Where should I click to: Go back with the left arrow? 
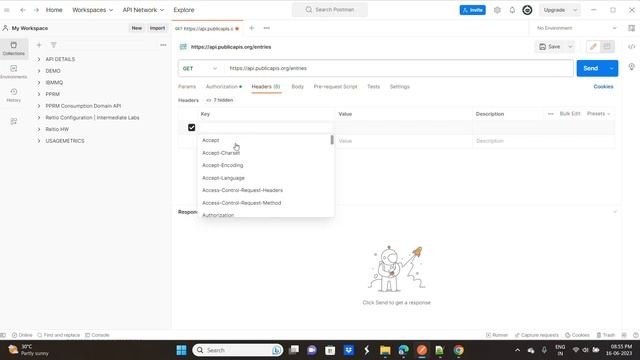tap(23, 10)
